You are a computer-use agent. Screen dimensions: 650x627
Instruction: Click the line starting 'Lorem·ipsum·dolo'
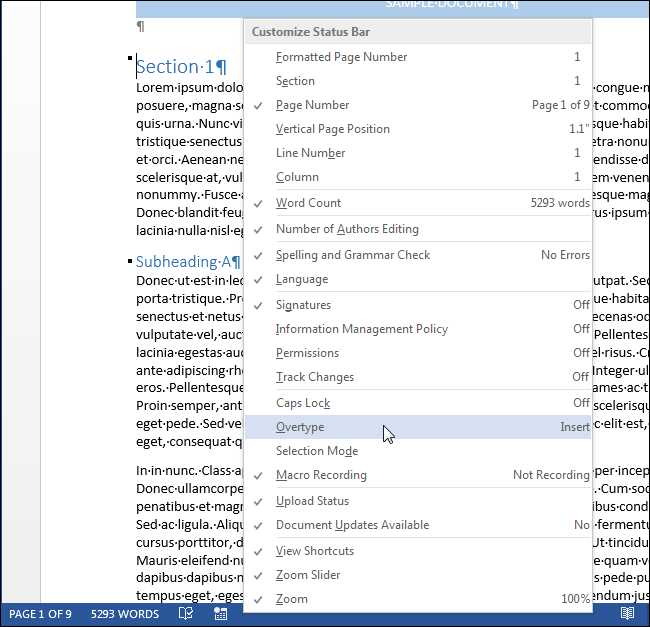(x=189, y=88)
